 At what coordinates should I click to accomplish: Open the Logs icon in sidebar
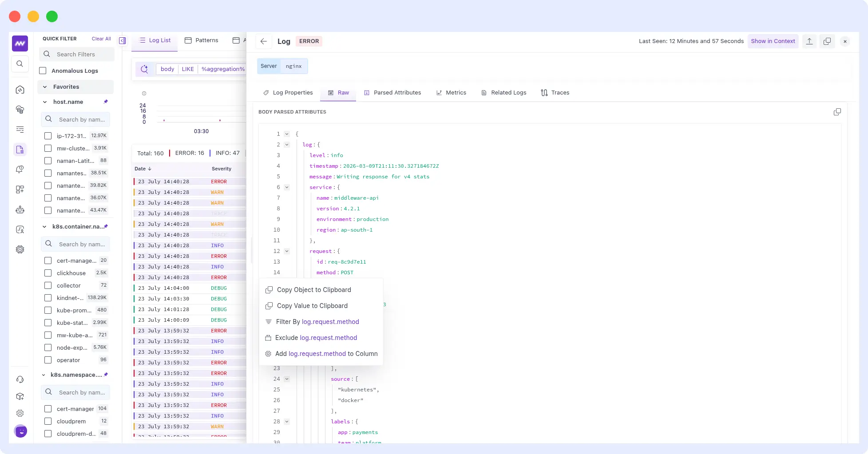click(20, 150)
